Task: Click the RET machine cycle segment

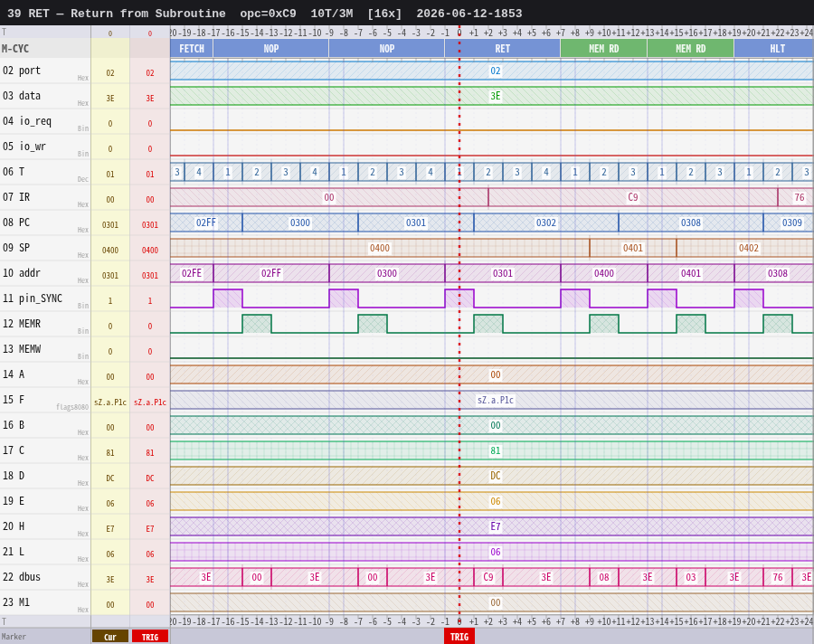Action: (503, 49)
